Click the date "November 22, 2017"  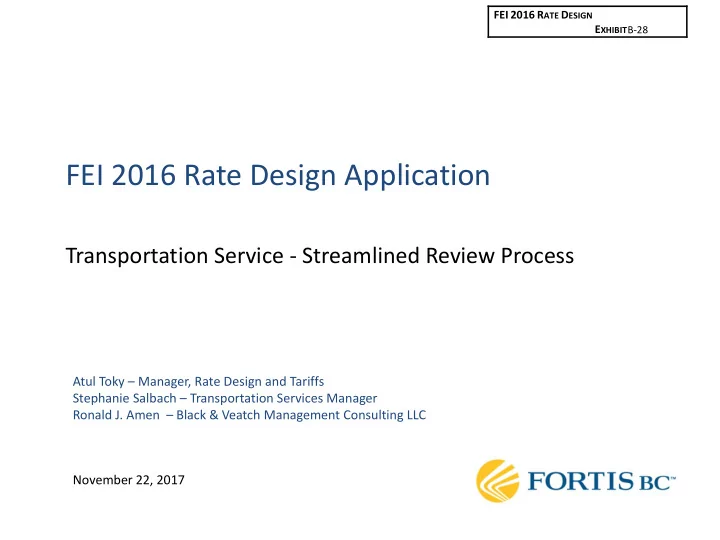pyautogui.click(x=129, y=480)
